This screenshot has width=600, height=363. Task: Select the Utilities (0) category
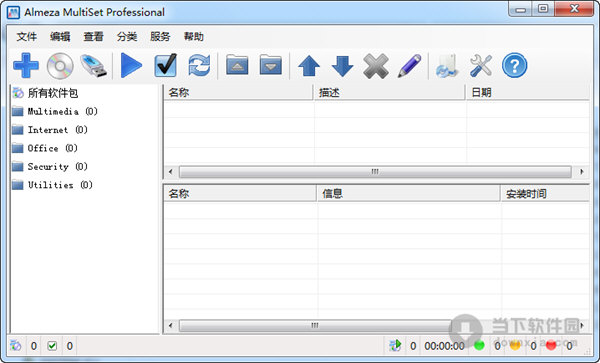point(60,185)
